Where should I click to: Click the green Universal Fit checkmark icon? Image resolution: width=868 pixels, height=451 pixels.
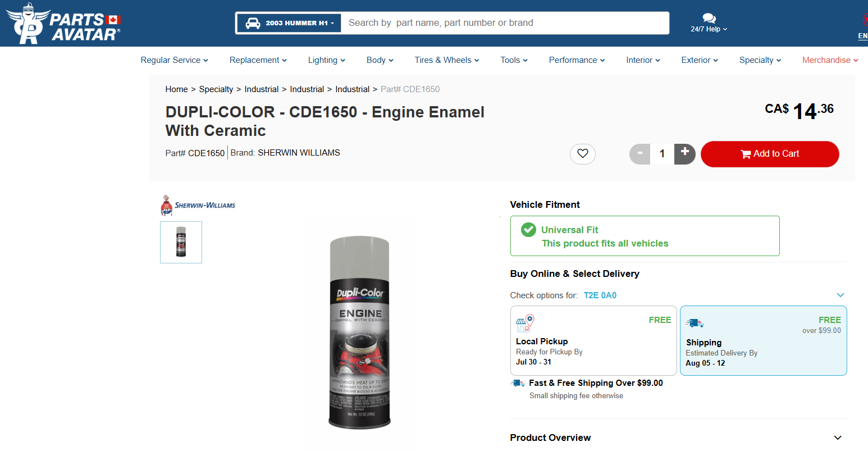click(528, 230)
